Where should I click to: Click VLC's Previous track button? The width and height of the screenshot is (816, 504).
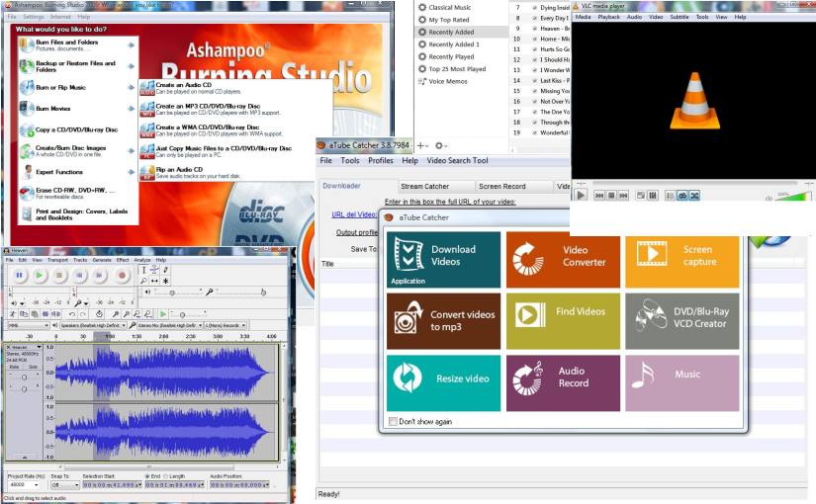pyautogui.click(x=599, y=196)
